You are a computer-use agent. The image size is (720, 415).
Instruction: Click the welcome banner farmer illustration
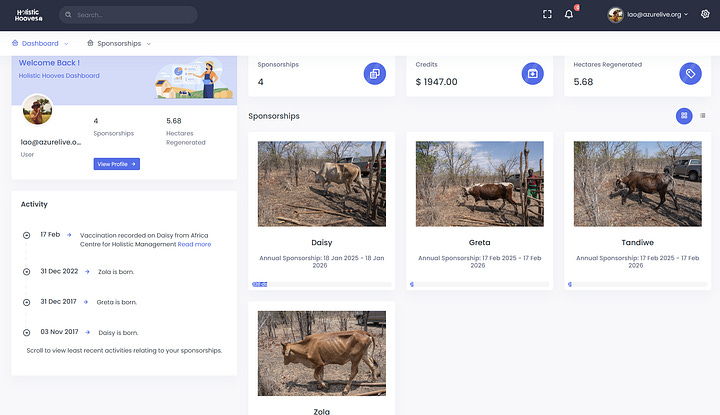[x=193, y=78]
